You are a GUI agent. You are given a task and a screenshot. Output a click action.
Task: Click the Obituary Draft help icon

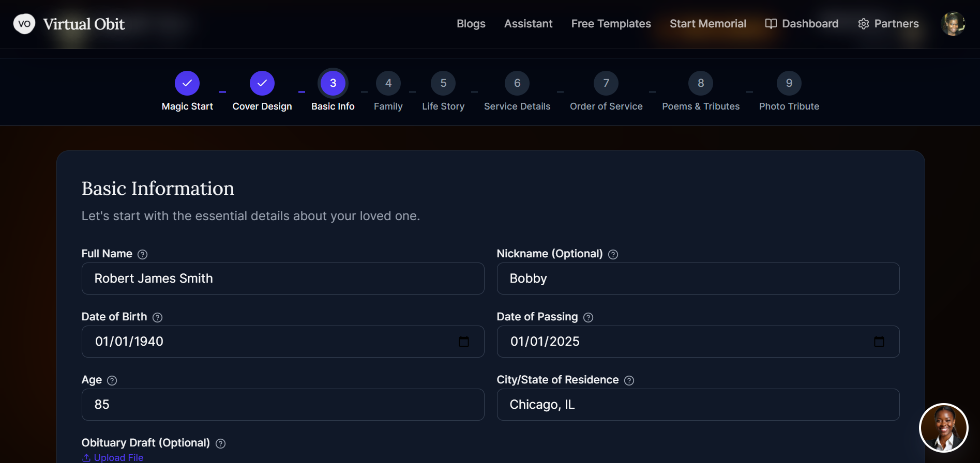[x=220, y=443]
